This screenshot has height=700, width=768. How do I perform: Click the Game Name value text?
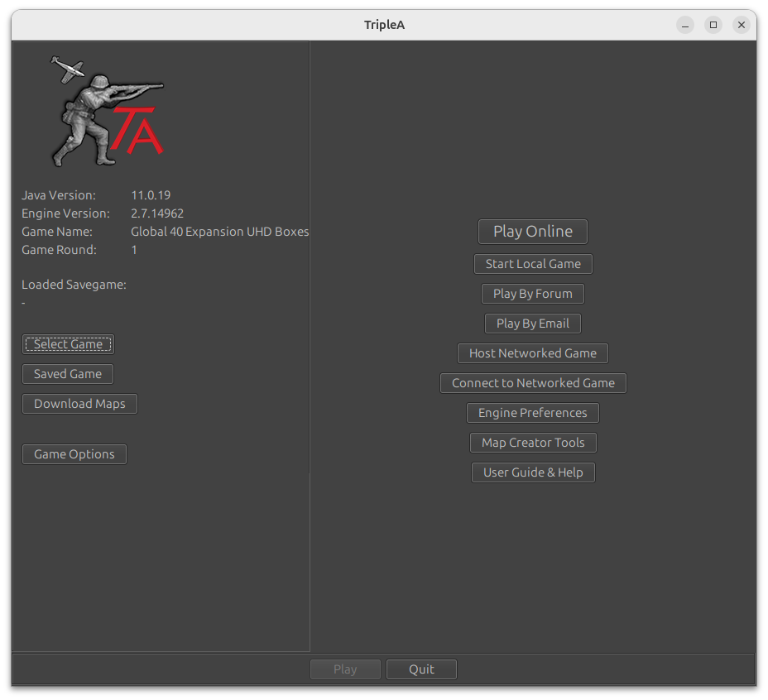coord(219,232)
